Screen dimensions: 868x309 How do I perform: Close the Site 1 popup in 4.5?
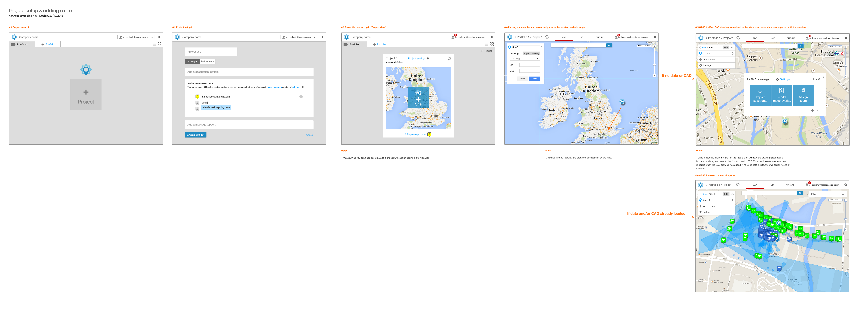tap(823, 77)
